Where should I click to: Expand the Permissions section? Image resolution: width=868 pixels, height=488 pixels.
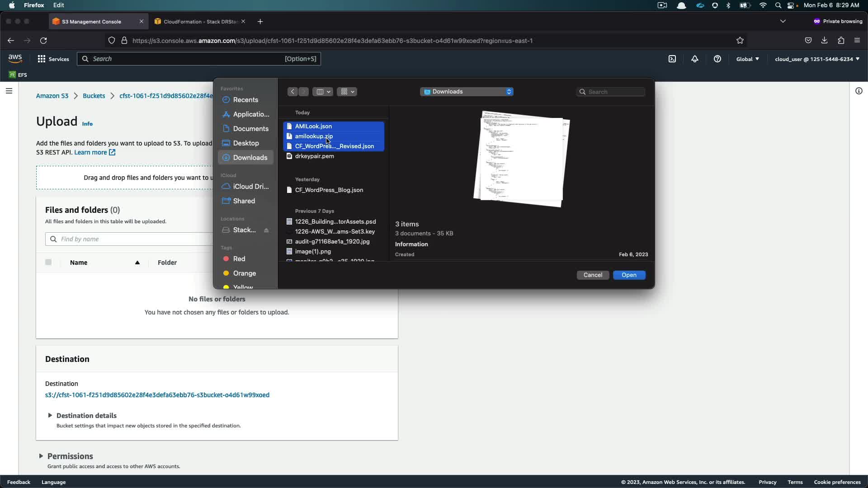tap(41, 456)
